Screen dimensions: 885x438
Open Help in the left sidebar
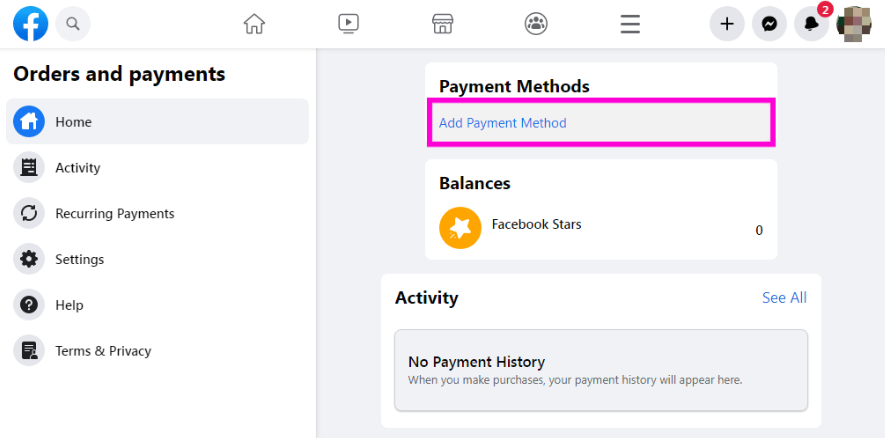click(157, 304)
